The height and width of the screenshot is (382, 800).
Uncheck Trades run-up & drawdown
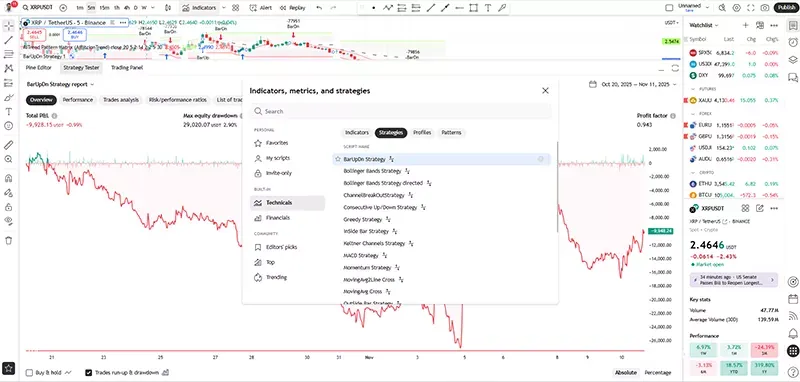89,373
